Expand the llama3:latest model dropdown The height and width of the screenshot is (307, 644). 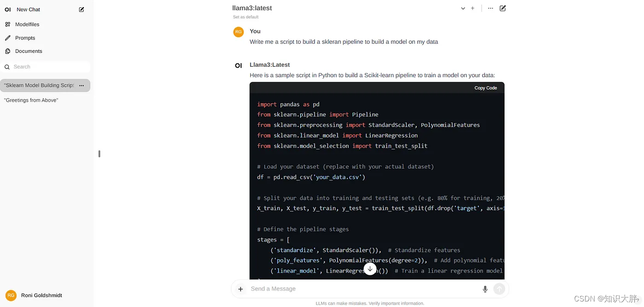tap(463, 8)
